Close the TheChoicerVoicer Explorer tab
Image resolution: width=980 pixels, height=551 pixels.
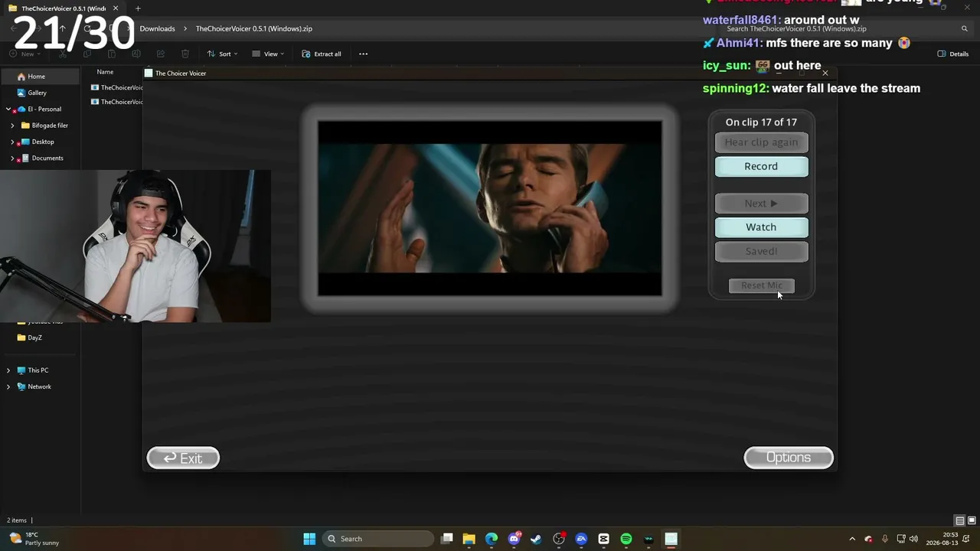click(116, 8)
